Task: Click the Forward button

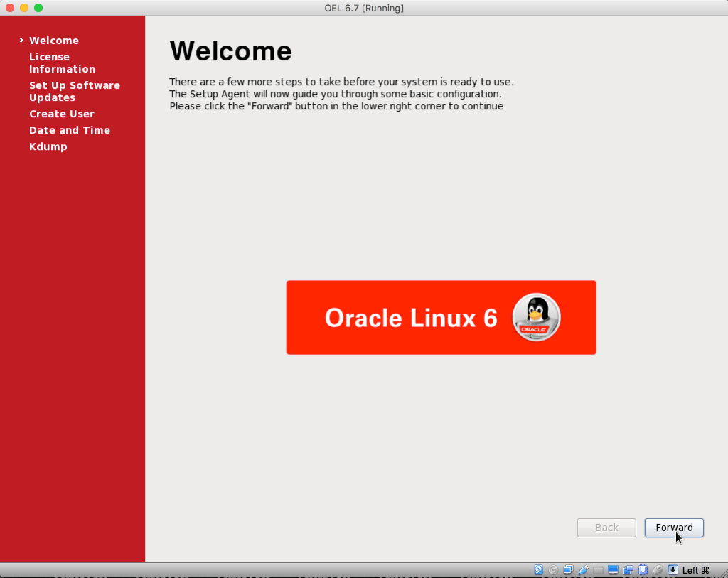Action: tap(674, 528)
